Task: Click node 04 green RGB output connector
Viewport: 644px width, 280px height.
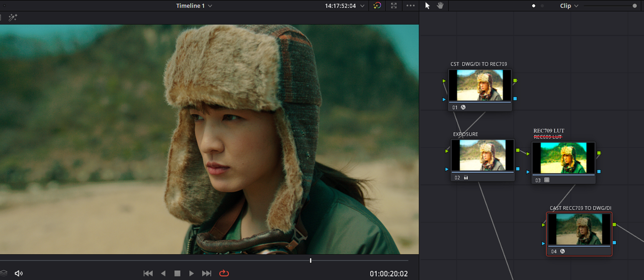Action: pyautogui.click(x=614, y=224)
